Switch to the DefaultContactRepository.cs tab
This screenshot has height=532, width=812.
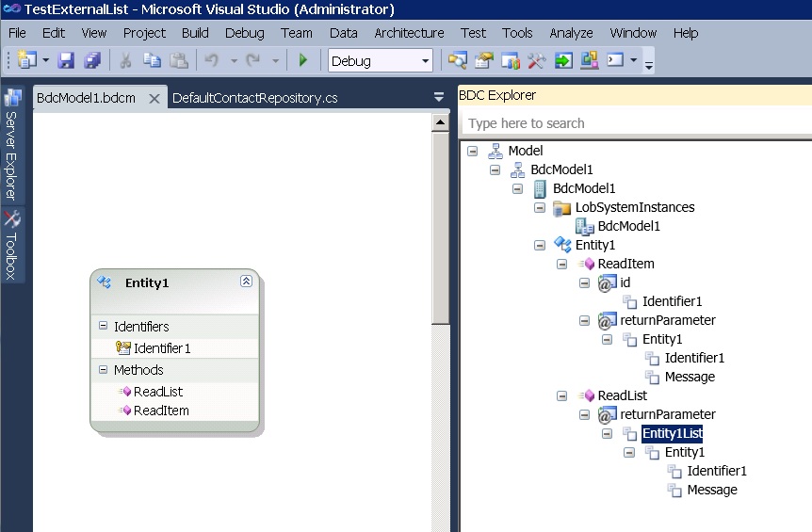click(254, 98)
